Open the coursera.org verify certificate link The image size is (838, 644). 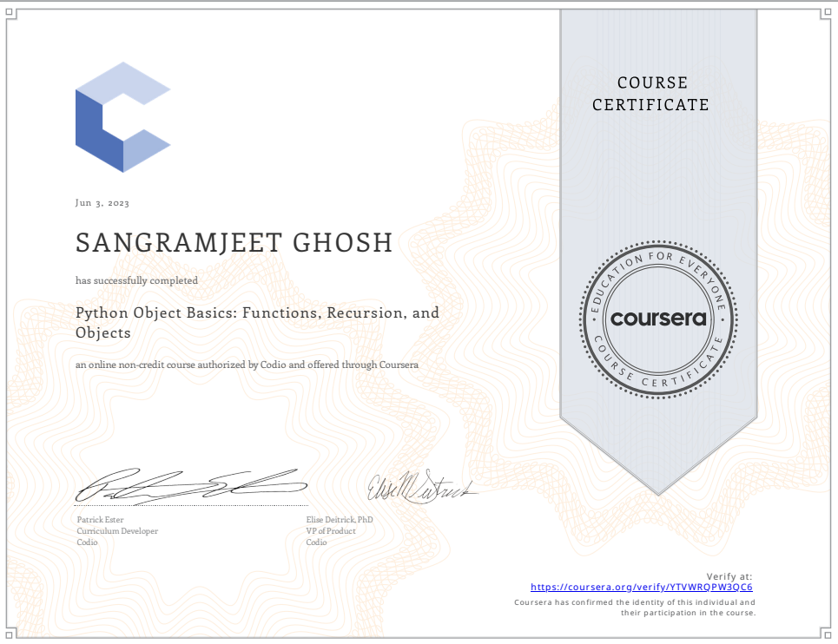(641, 587)
